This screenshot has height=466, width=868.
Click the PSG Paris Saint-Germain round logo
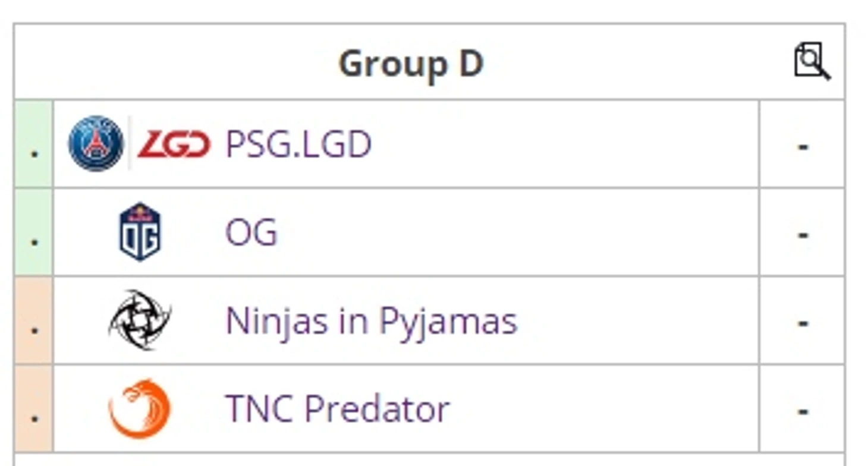(96, 144)
